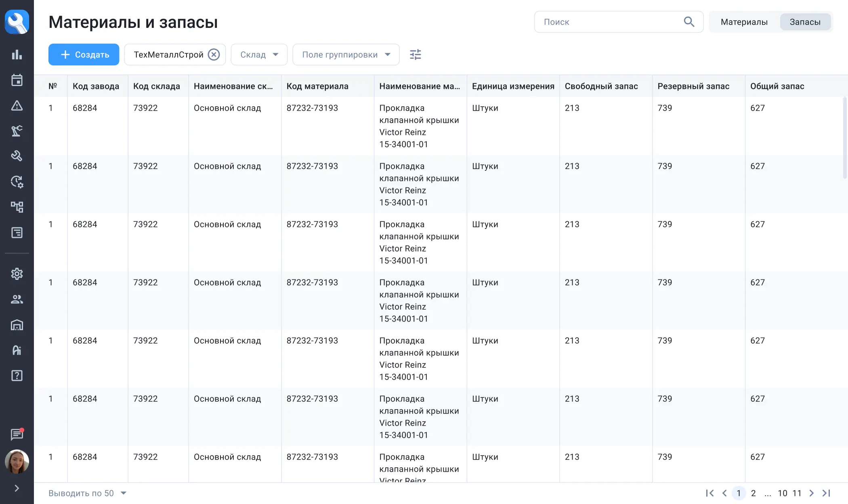Expand the Склад dropdown filter
848x504 pixels.
[x=259, y=55]
